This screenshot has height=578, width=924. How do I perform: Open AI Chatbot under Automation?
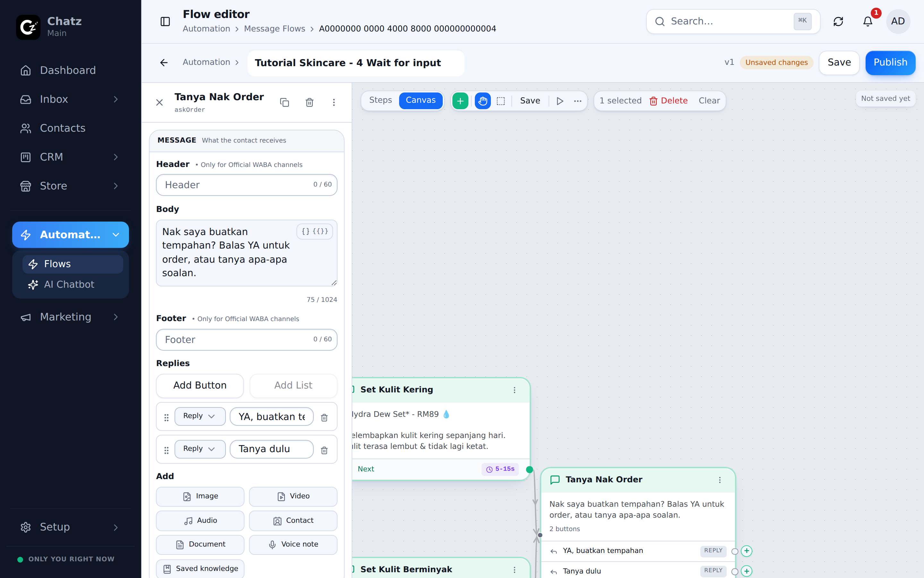[73, 285]
